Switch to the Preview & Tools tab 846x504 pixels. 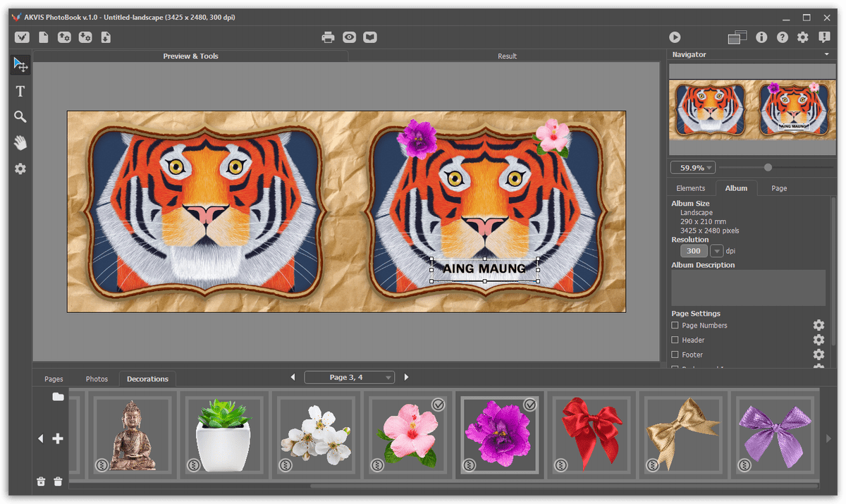[190, 56]
